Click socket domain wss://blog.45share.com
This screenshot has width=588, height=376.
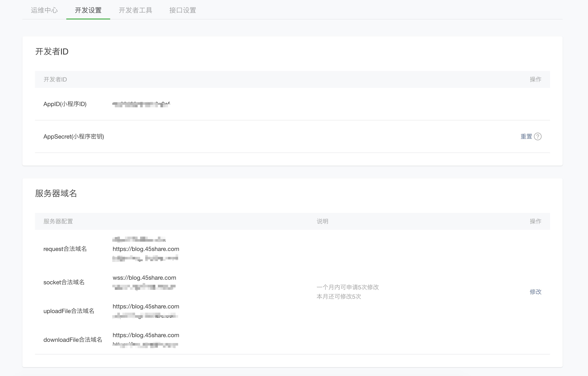(x=144, y=278)
